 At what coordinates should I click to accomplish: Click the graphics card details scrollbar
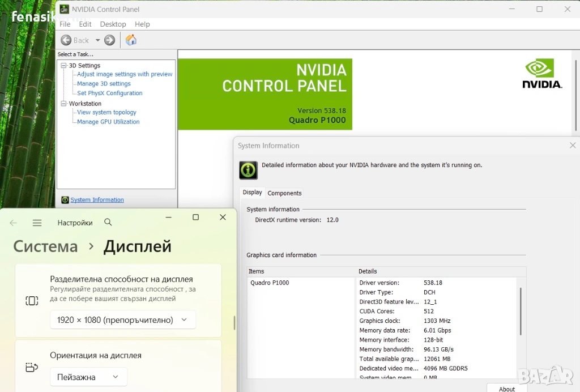click(521, 312)
